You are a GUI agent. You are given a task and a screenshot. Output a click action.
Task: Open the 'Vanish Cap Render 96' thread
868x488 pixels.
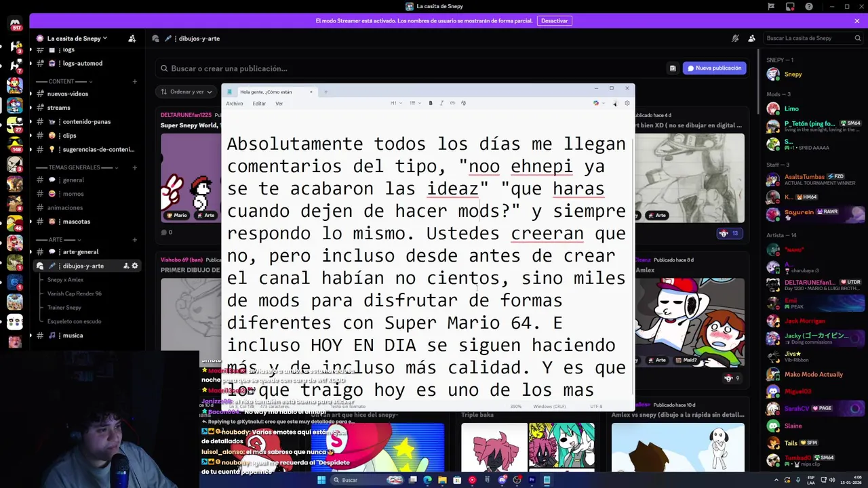pos(75,293)
